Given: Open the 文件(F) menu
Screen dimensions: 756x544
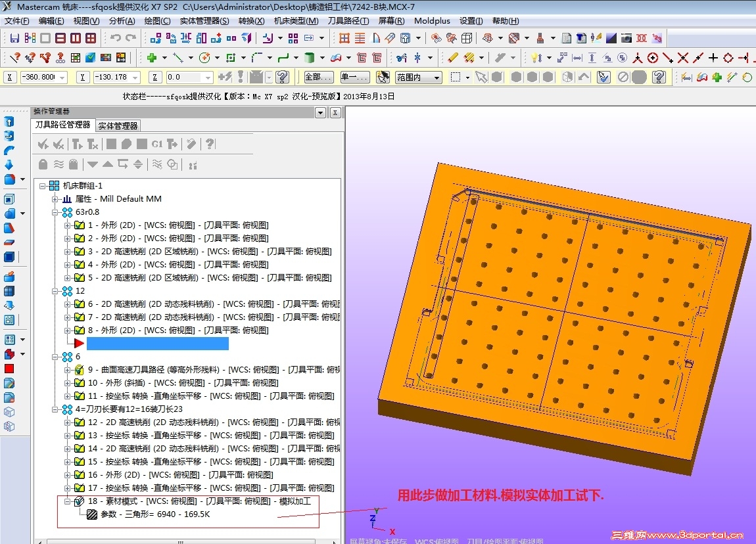Looking at the screenshot, I should [x=17, y=21].
